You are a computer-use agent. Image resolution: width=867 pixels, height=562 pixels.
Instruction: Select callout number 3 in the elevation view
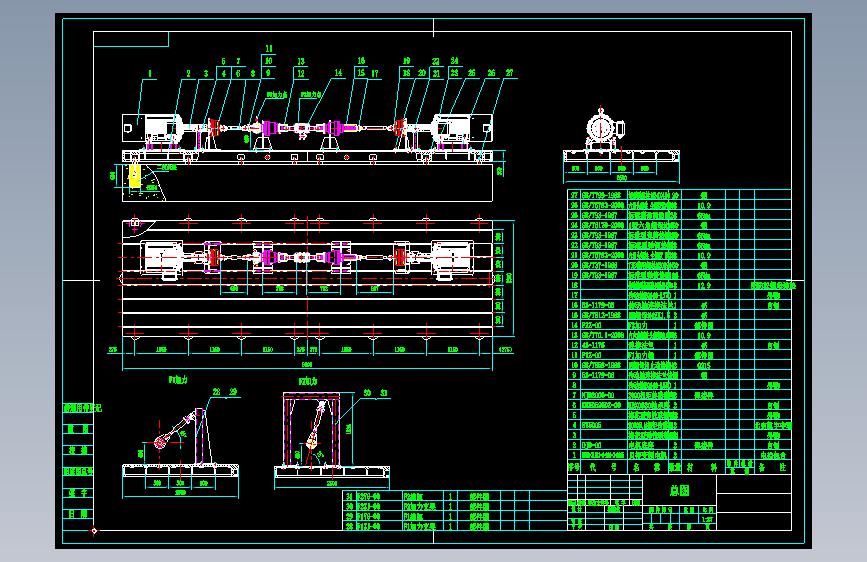206,73
